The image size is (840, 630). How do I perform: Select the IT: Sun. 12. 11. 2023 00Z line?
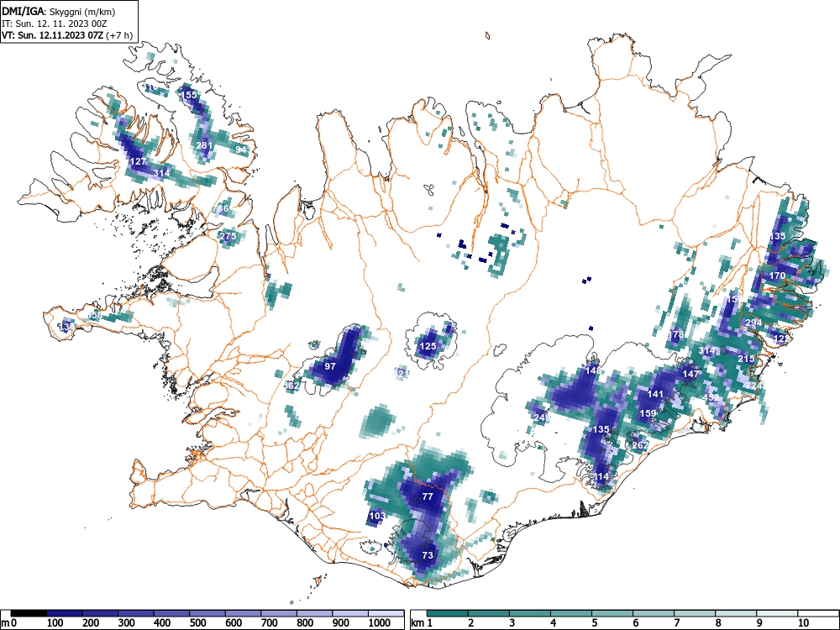(54, 24)
